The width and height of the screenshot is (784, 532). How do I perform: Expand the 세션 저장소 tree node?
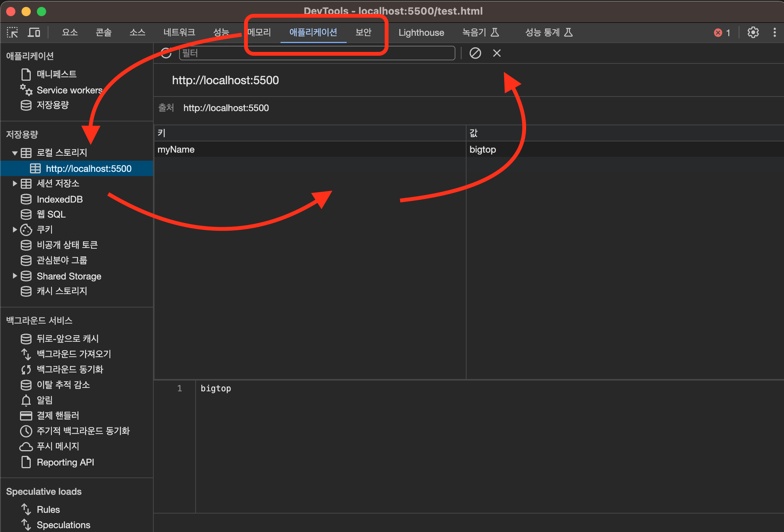click(15, 184)
